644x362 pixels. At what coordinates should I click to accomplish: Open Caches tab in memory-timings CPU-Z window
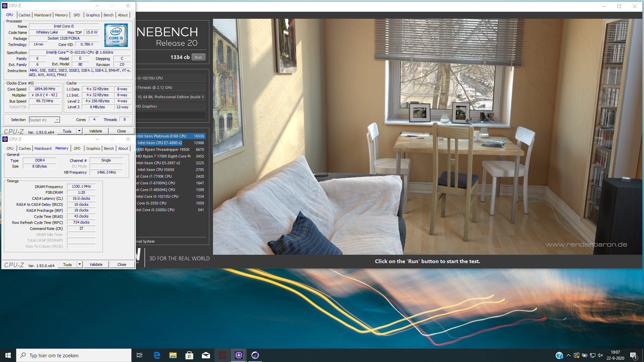click(25, 148)
